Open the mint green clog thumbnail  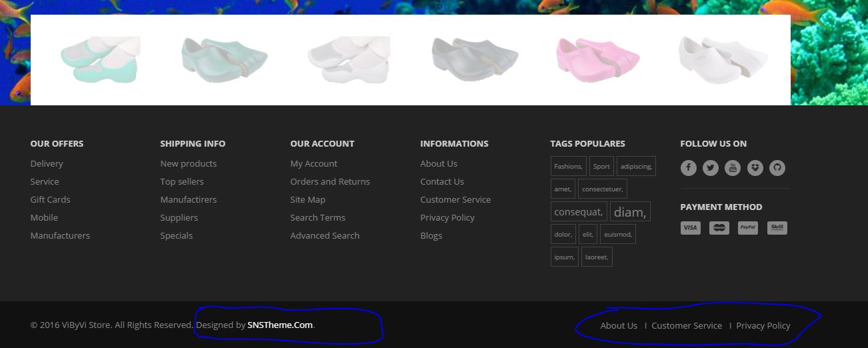[100, 60]
